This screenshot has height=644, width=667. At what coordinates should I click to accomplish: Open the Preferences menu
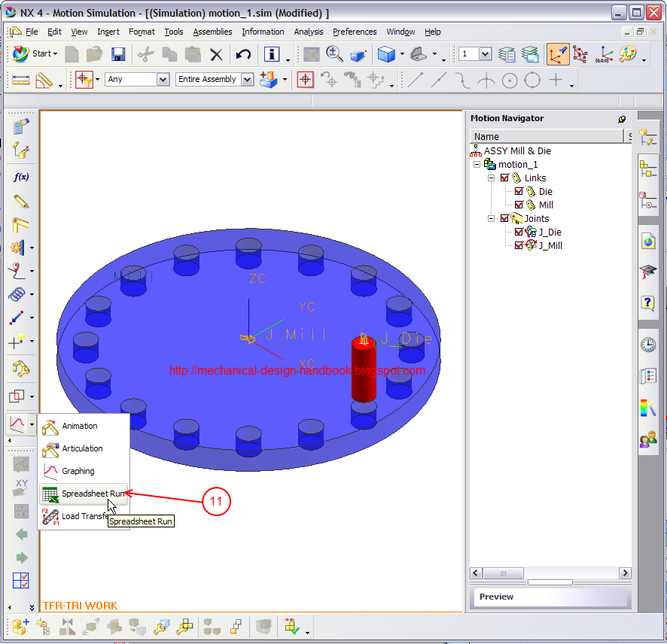(x=355, y=32)
